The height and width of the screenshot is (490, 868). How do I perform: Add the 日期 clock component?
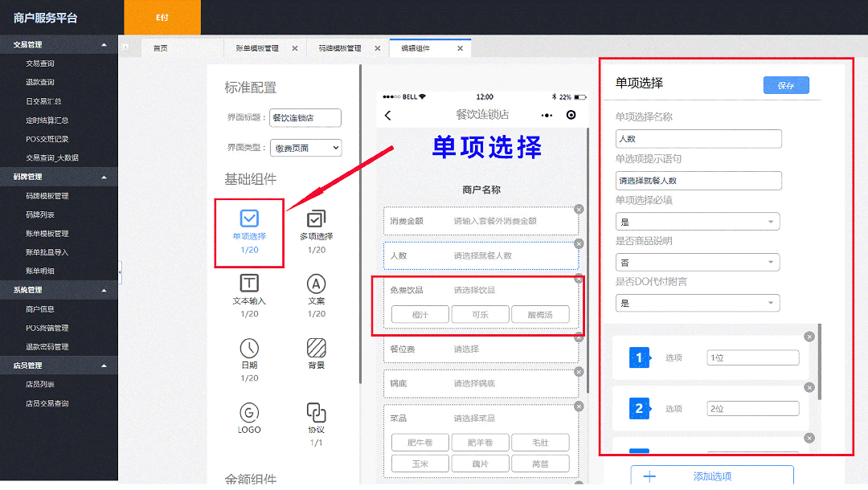(x=249, y=348)
